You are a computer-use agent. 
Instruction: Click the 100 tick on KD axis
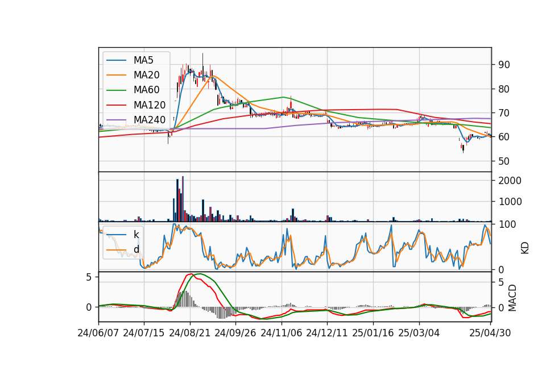pos(507,224)
